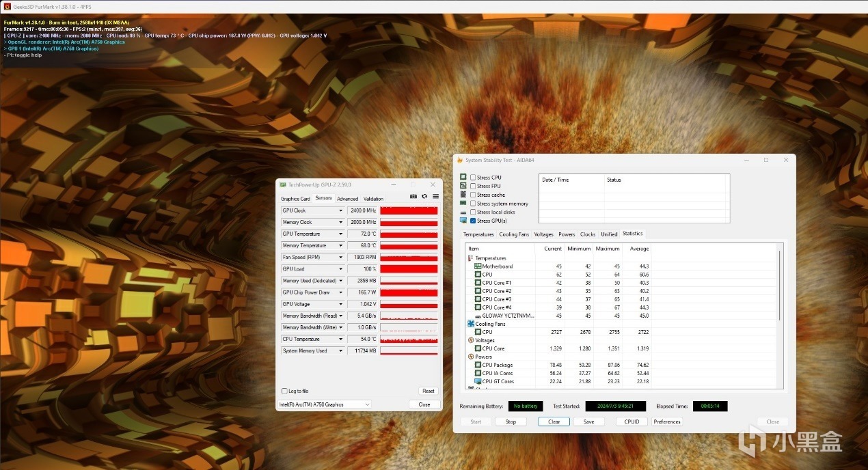Click the icon beside Stress FPU
This screenshot has height=470, width=868.
point(463,186)
